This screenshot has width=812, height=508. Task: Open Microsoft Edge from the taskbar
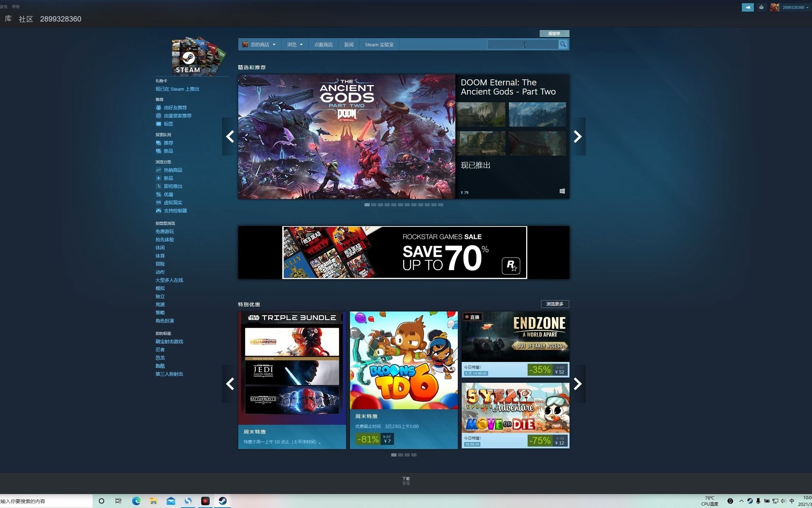(136, 501)
